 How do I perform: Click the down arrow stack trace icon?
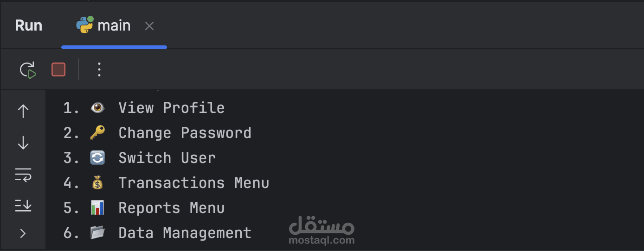coord(23,144)
